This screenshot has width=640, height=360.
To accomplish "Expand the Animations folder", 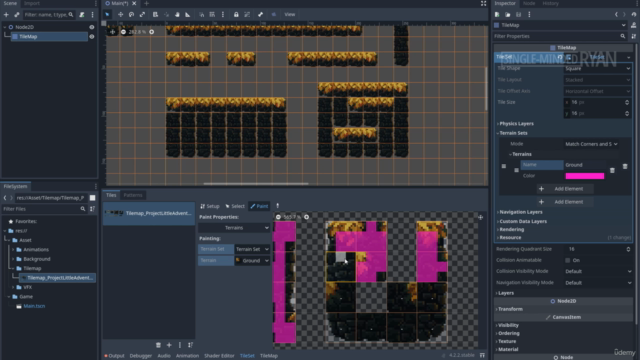I will coord(13,249).
